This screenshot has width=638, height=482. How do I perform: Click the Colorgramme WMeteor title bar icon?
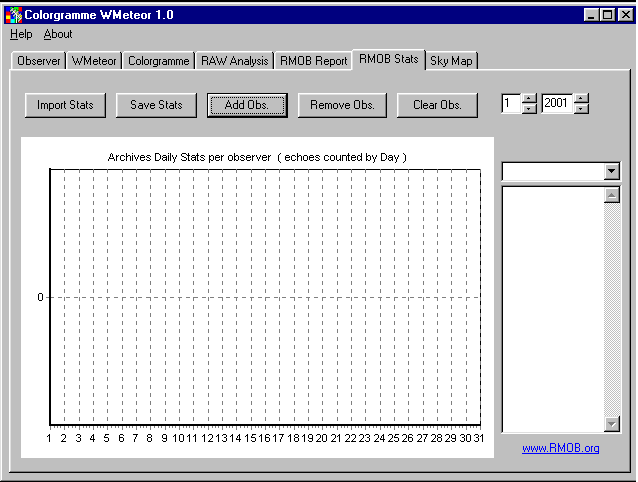pyautogui.click(x=13, y=15)
